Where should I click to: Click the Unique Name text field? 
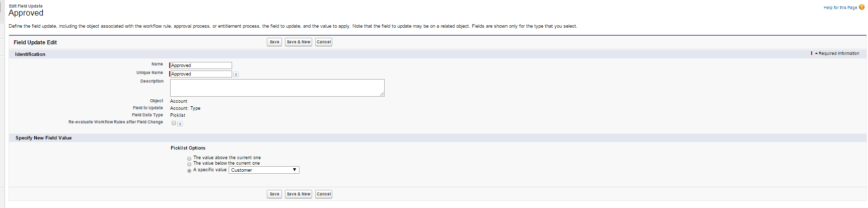201,74
